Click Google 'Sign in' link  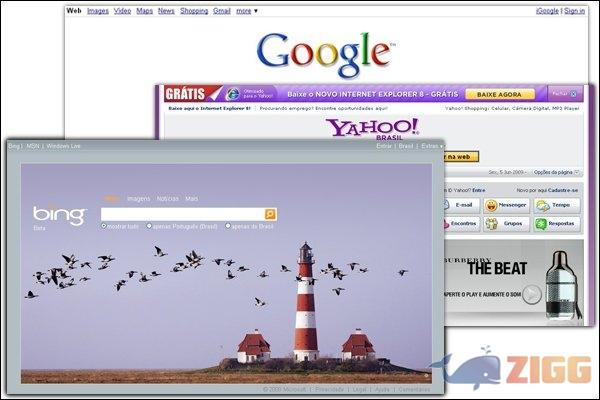[x=574, y=11]
